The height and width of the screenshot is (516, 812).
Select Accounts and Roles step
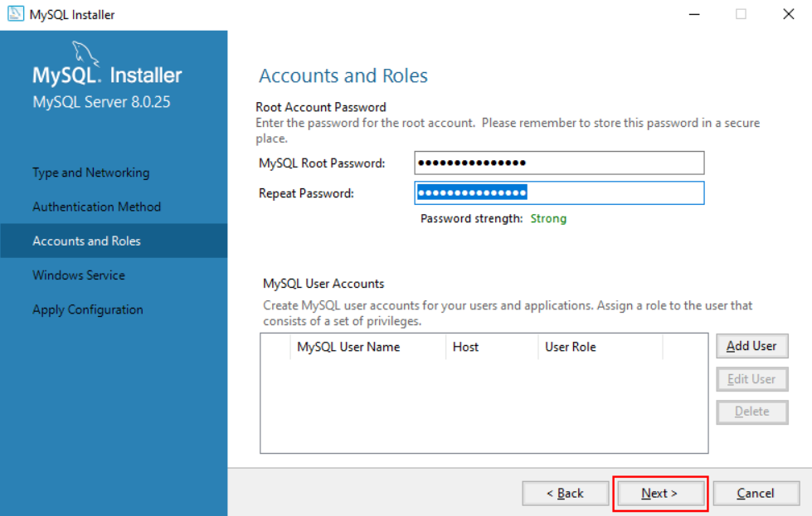(x=114, y=241)
